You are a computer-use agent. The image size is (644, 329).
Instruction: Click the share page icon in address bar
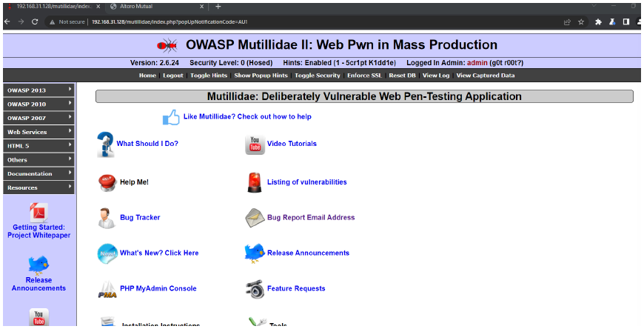pyautogui.click(x=567, y=21)
